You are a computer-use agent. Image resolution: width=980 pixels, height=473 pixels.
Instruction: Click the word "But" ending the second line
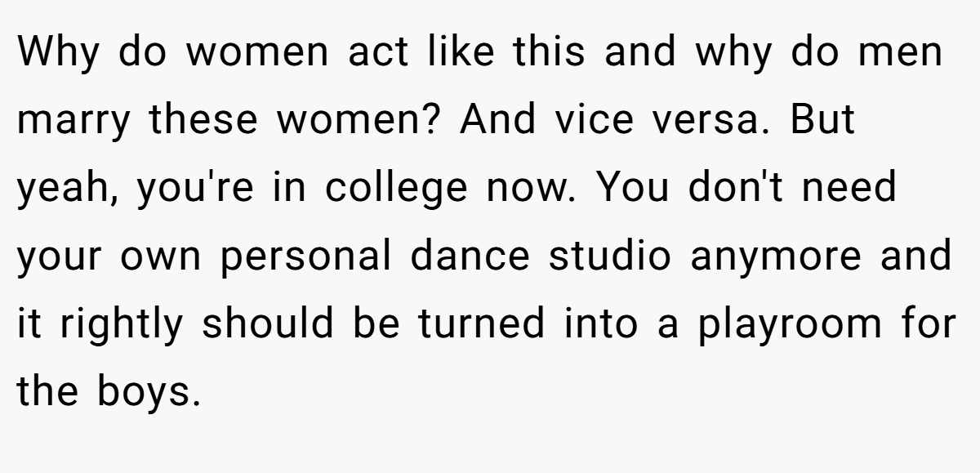[x=823, y=120]
